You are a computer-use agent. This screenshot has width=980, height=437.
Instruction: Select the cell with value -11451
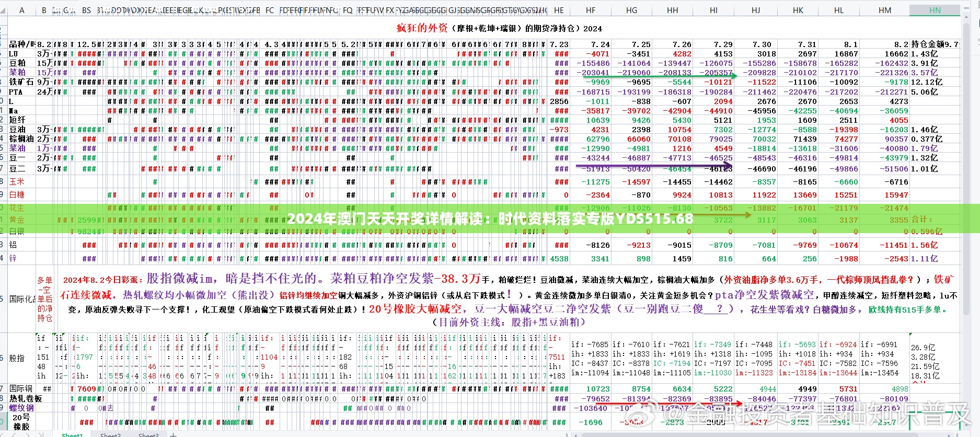[885, 245]
